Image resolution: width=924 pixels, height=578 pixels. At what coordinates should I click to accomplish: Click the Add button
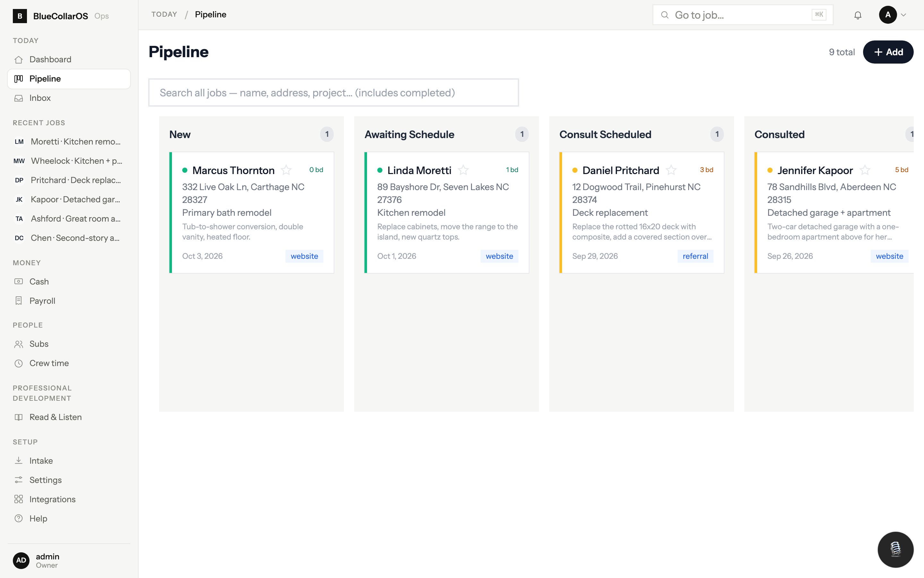888,52
